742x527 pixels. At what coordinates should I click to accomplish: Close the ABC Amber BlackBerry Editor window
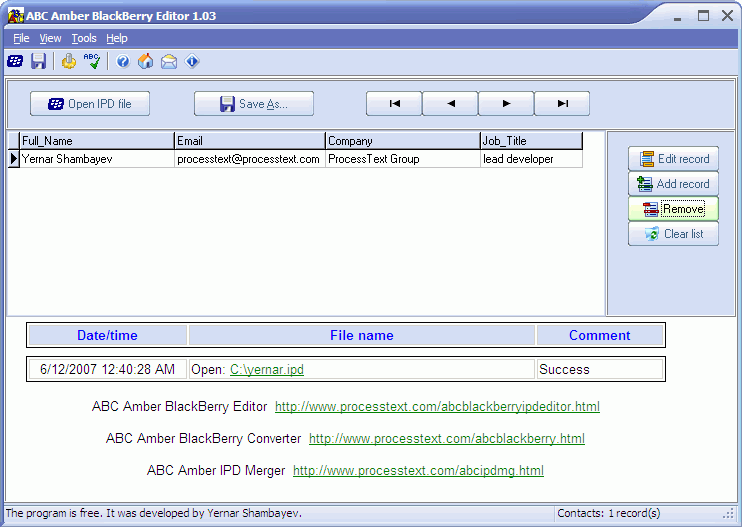[x=728, y=16]
